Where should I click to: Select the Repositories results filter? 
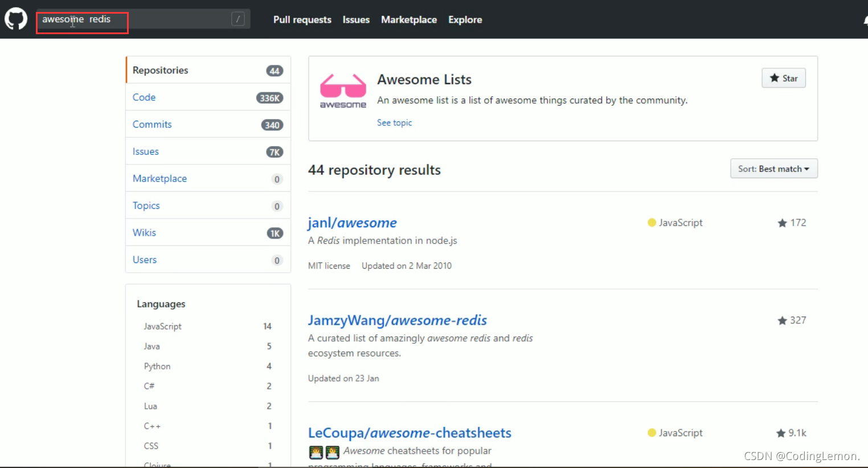click(x=208, y=70)
